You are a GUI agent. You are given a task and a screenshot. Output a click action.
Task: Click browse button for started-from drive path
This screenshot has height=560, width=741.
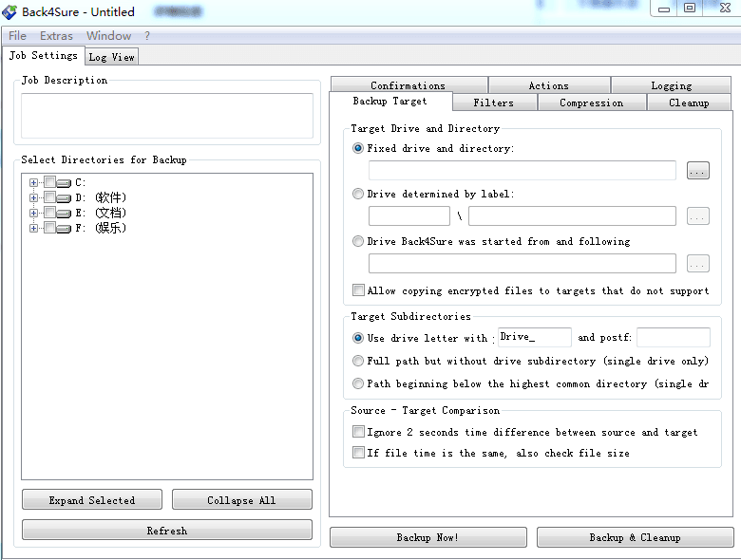[697, 264]
